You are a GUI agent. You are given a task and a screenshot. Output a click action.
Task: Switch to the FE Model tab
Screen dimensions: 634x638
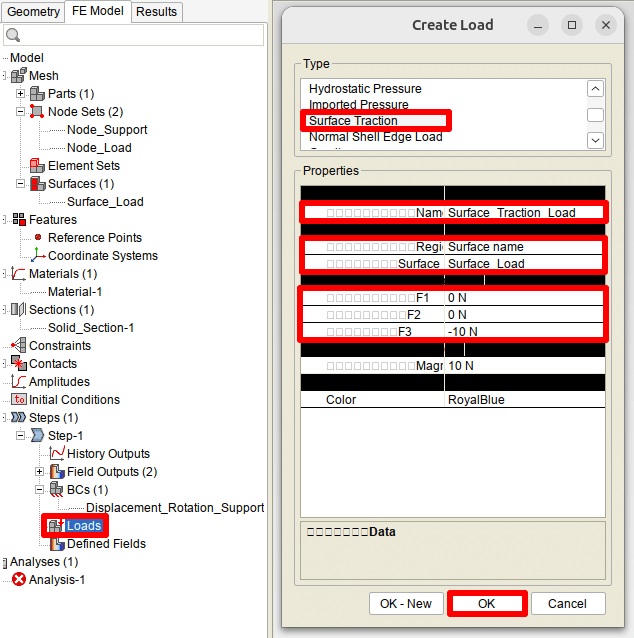[98, 11]
